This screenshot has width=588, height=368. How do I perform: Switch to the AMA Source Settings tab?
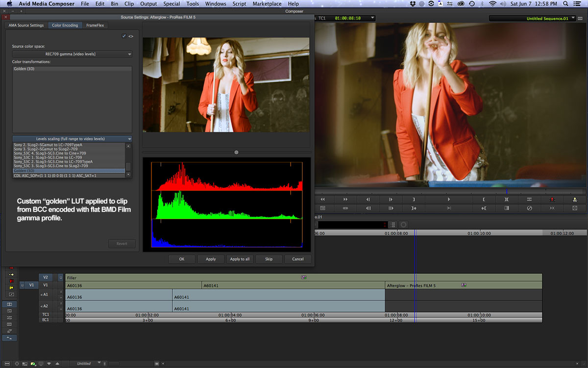[26, 25]
